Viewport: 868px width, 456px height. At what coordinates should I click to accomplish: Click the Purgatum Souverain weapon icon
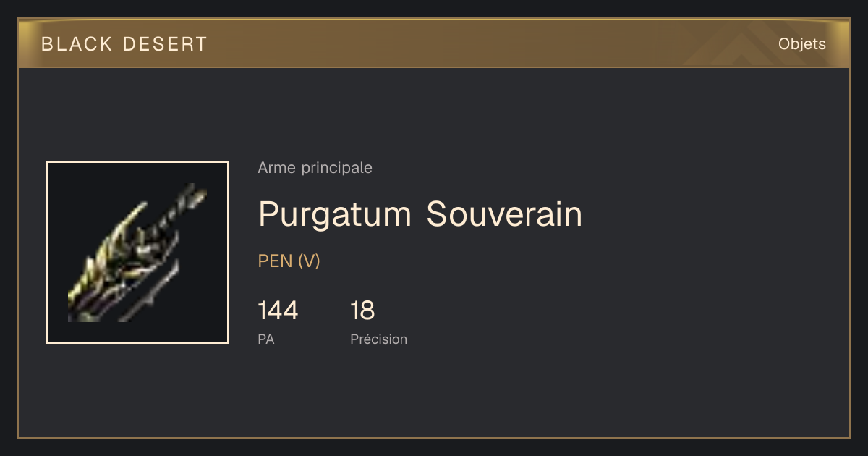coord(137,253)
